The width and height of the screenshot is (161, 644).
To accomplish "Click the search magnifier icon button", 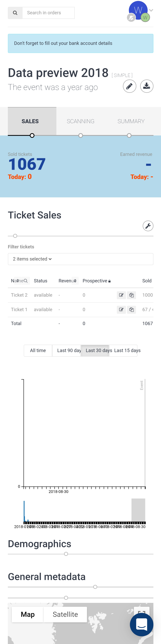I will click(15, 13).
